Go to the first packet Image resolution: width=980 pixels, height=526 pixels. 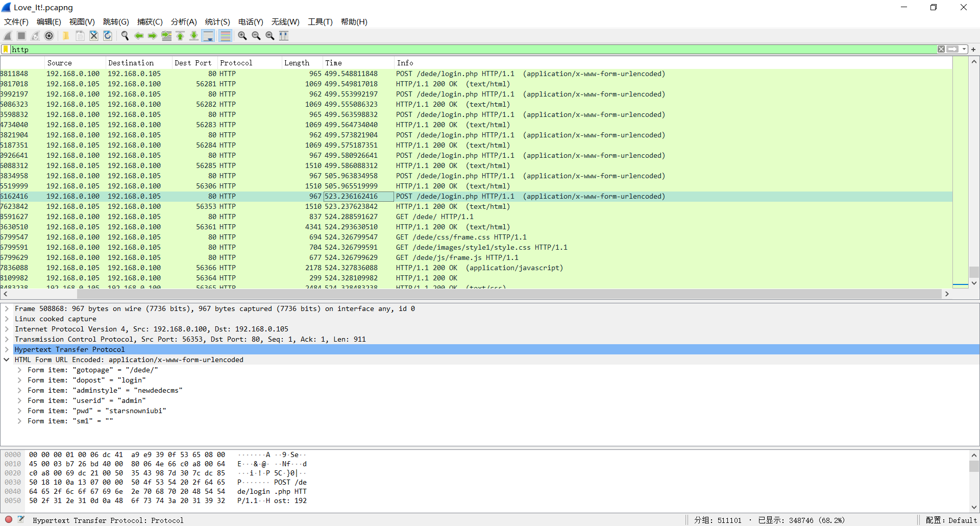(180, 36)
